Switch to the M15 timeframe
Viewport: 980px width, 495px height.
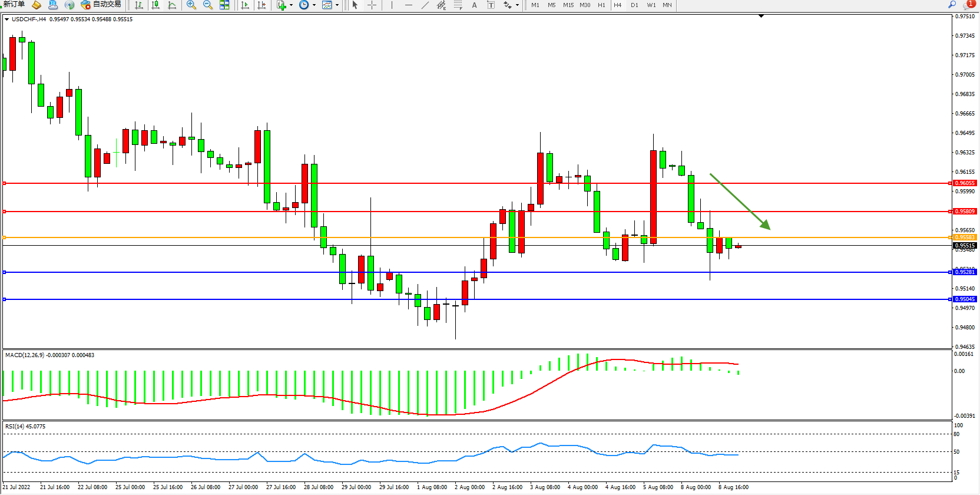tap(568, 5)
